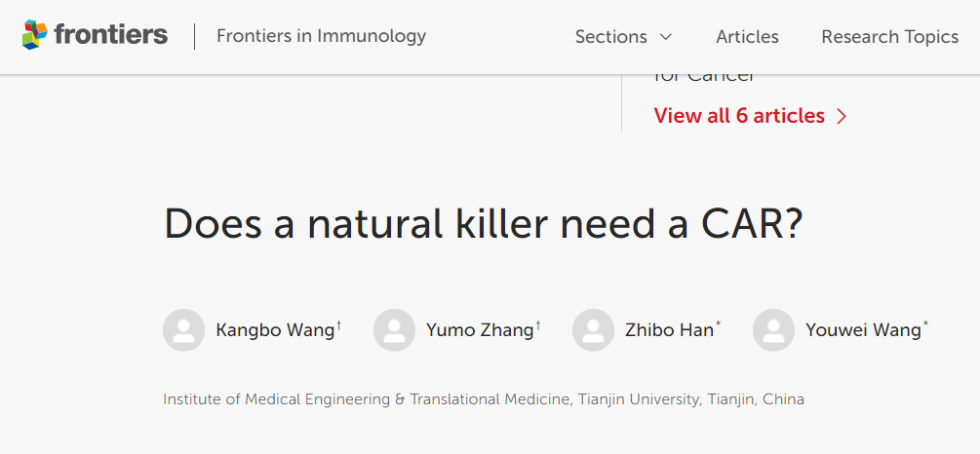Click the arrow next to View all 6 articles
Viewport: 980px width, 454px height.
coord(842,117)
